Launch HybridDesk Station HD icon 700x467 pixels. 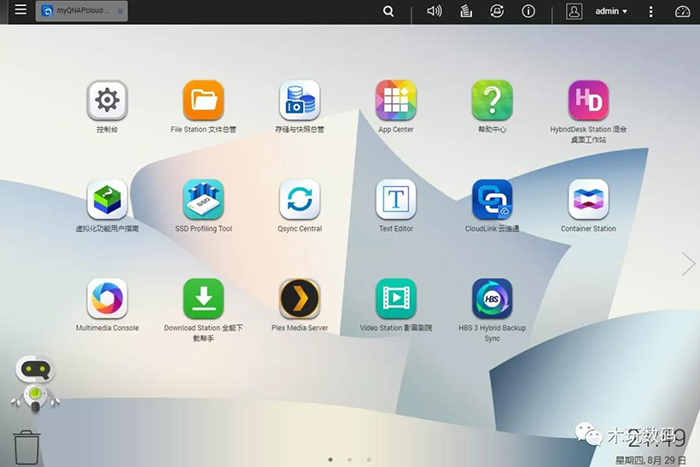(x=588, y=100)
